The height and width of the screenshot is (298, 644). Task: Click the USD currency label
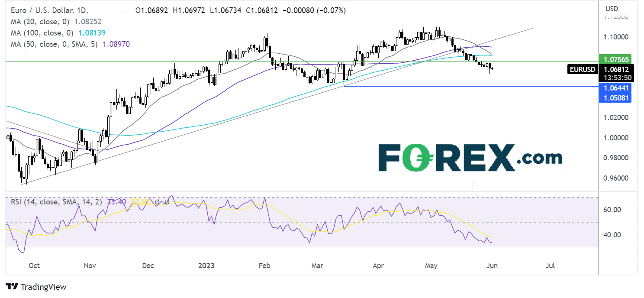pyautogui.click(x=612, y=8)
